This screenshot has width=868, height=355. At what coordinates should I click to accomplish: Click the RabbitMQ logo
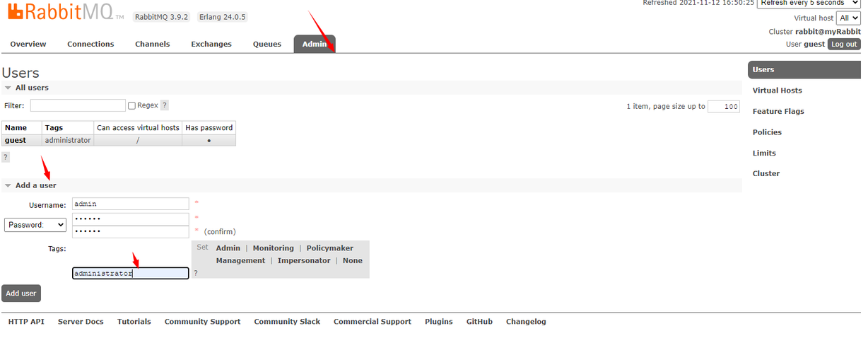point(66,13)
